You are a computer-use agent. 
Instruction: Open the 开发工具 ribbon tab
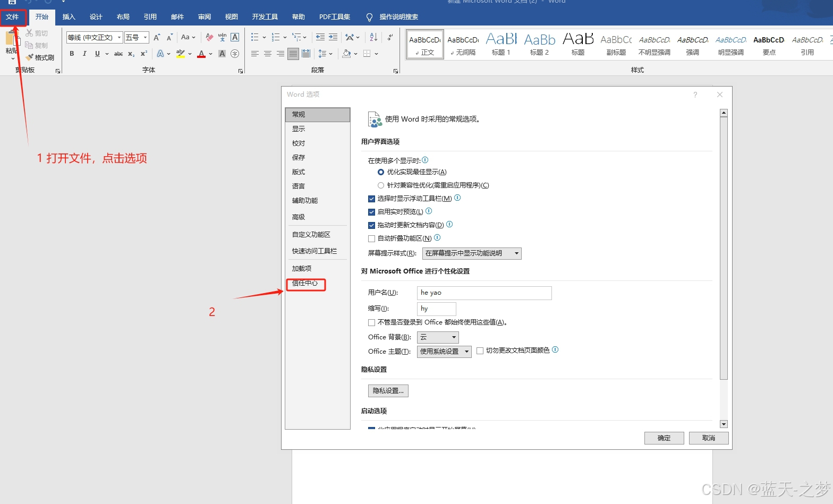pyautogui.click(x=265, y=17)
